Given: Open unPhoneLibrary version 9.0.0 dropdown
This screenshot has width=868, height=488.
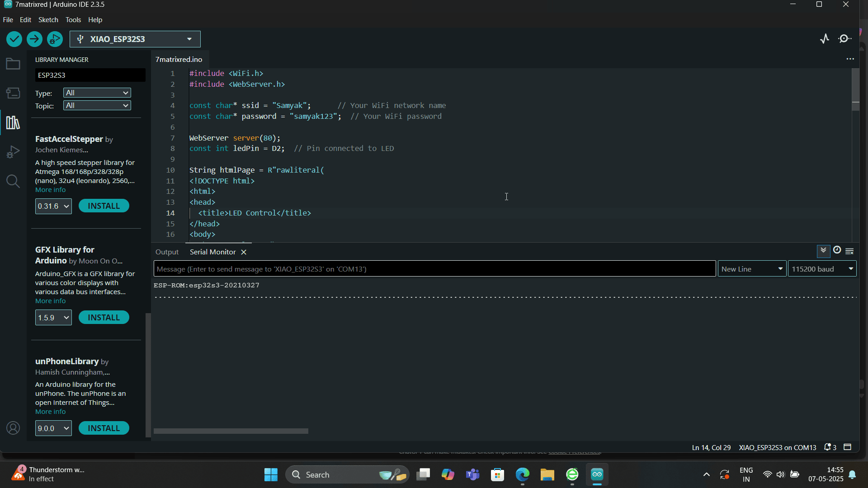Looking at the screenshot, I should (x=53, y=428).
